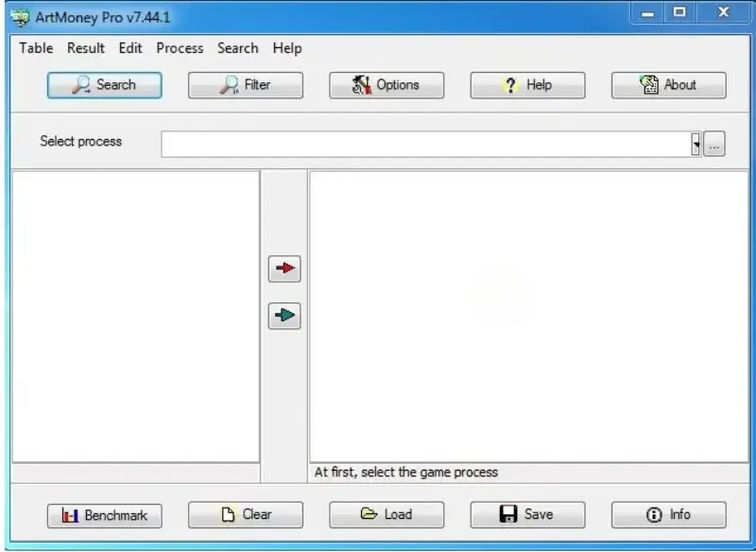Open the Process menu
Viewport: 756px width, 552px height.
click(x=180, y=48)
